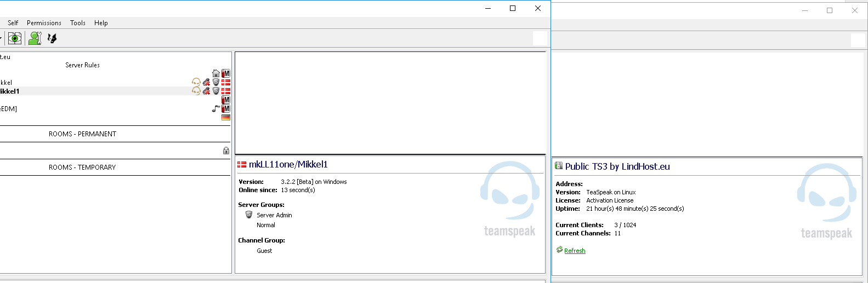Click Normal server group text

[x=266, y=225]
